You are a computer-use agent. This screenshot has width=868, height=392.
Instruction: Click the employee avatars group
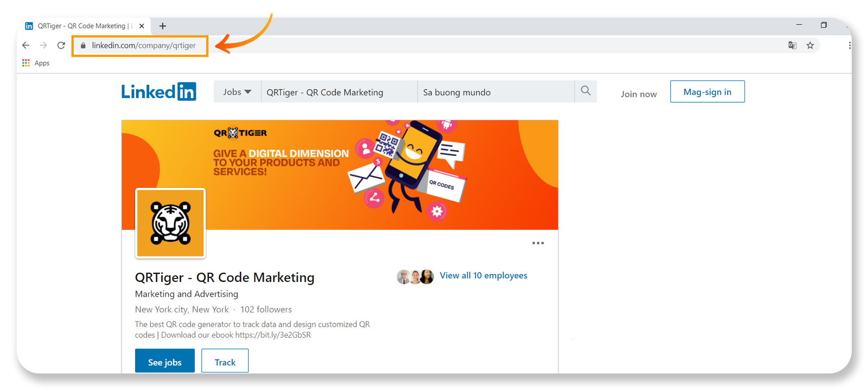point(415,276)
